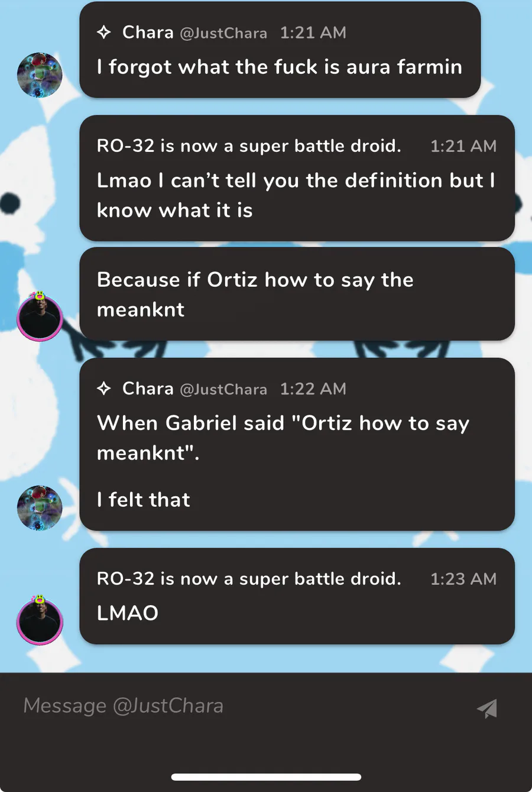Tap the pink-ringed avatar beside the 'Because if Ortiz' message
Viewport: 532px width, 792px height.
[40, 316]
